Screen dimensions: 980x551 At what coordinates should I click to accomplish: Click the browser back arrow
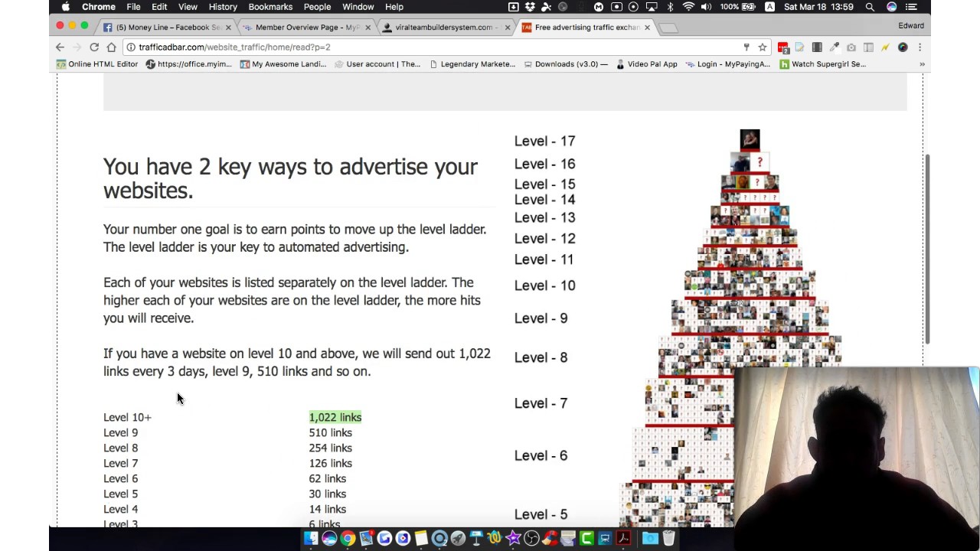pyautogui.click(x=60, y=47)
